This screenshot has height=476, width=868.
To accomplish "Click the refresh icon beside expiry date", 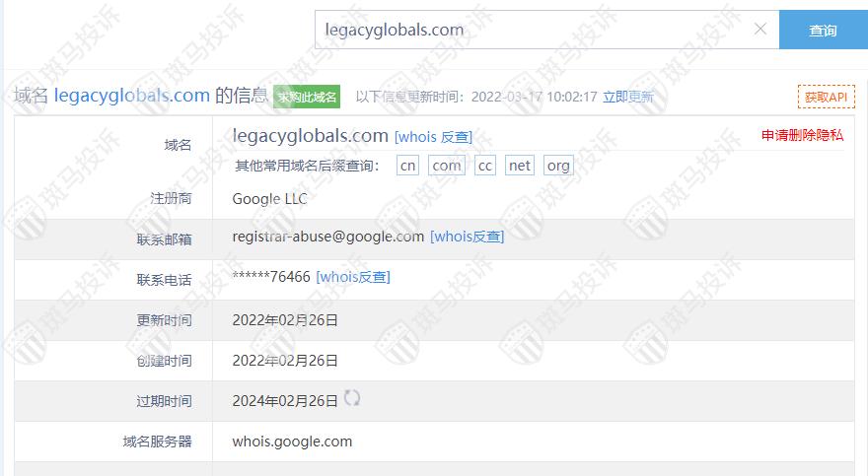I will coord(352,398).
